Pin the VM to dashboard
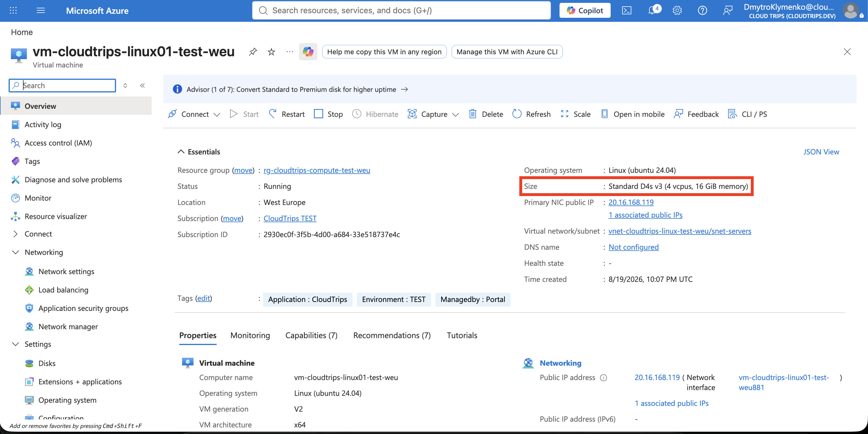 (253, 52)
